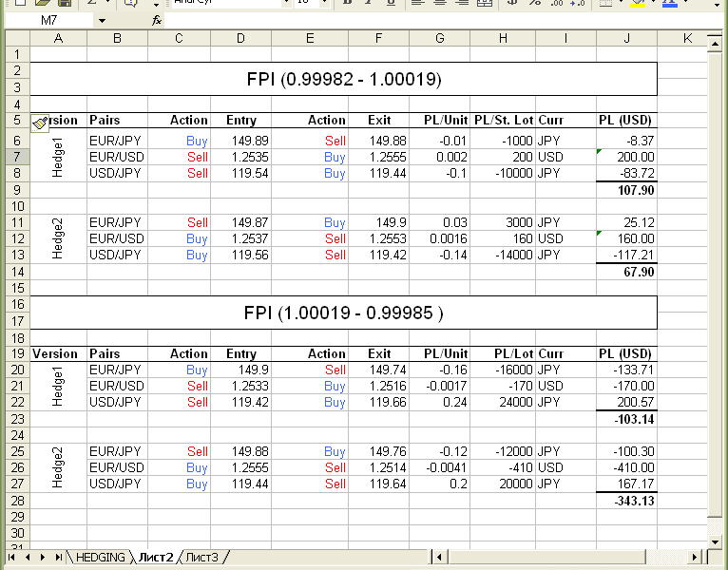The height and width of the screenshot is (570, 728).
Task: Click PL/Unit value 0.0016
Action: (440, 238)
